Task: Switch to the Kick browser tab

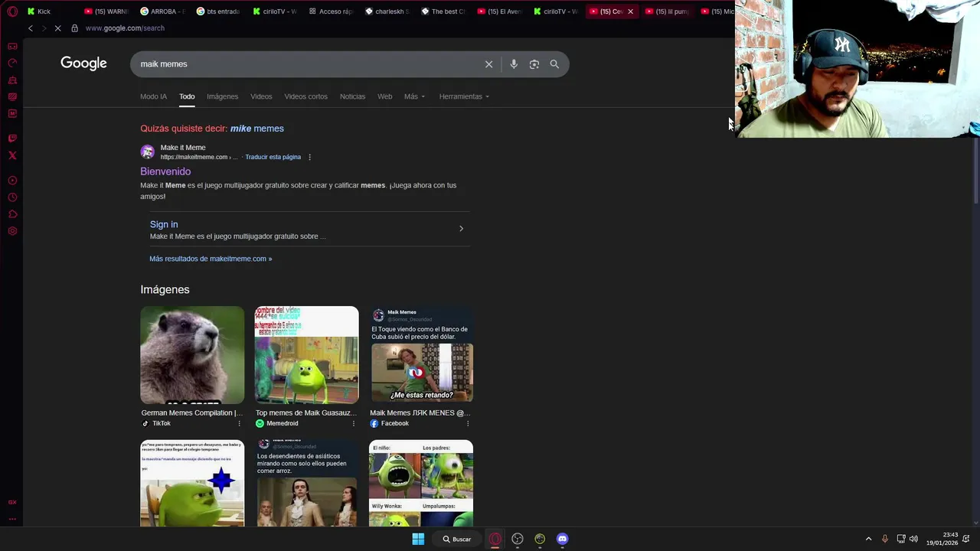Action: (51, 11)
